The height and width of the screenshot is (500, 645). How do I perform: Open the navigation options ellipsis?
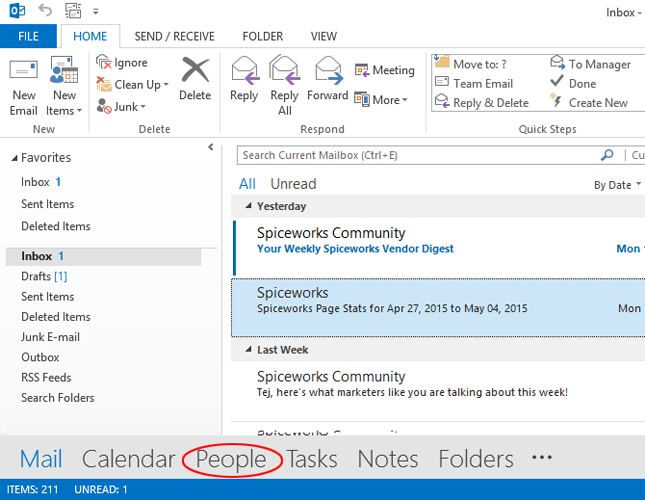coord(542,457)
